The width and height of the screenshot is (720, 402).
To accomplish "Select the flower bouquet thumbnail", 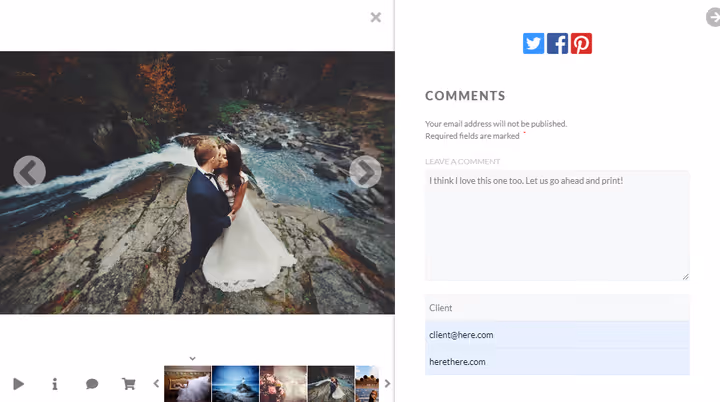I will coord(283,384).
